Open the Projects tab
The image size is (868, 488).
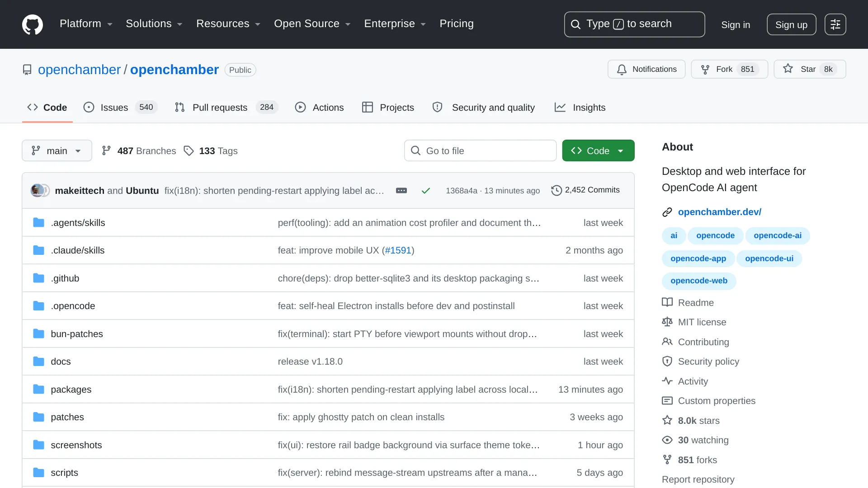(388, 108)
